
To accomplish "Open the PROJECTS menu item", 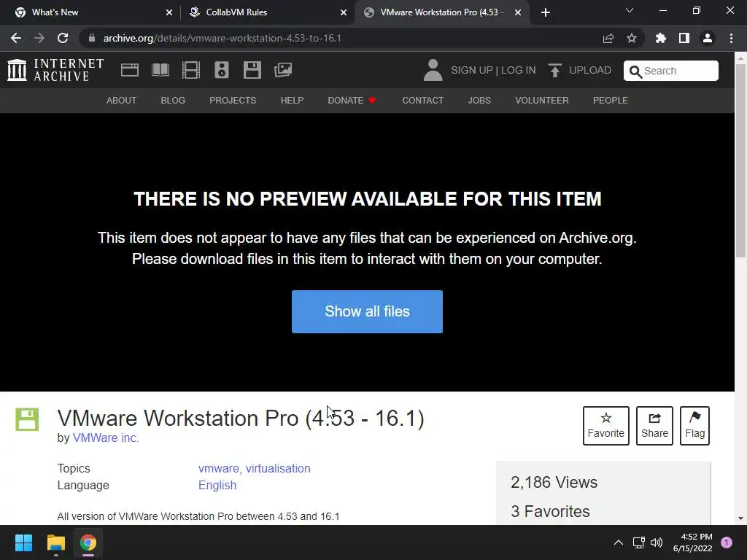I will point(233,101).
